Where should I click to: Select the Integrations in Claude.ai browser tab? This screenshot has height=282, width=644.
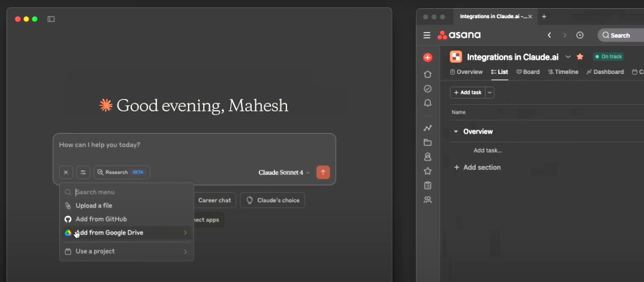click(x=494, y=16)
